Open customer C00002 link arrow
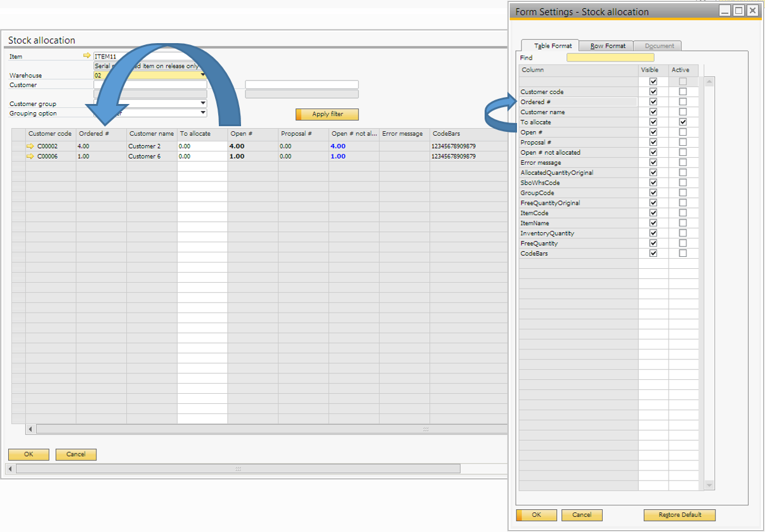This screenshot has width=765, height=532. point(30,146)
